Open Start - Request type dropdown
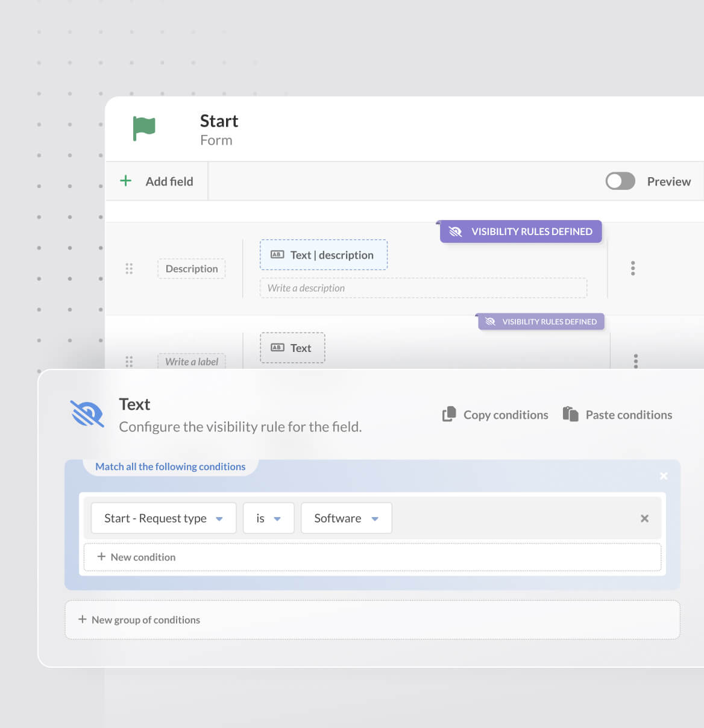Image resolution: width=704 pixels, height=728 pixels. pyautogui.click(x=163, y=518)
